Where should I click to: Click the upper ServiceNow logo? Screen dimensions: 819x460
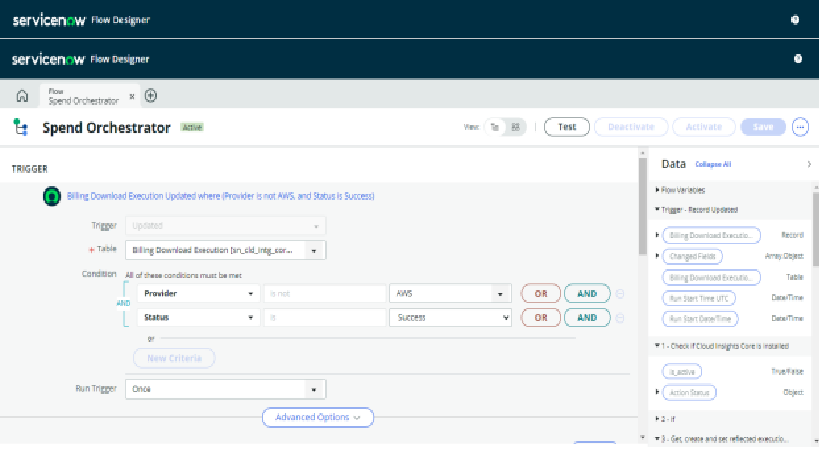point(49,20)
